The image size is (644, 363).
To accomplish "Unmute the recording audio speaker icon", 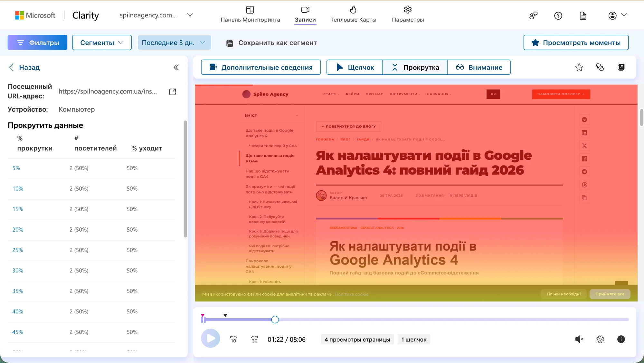I will (579, 339).
